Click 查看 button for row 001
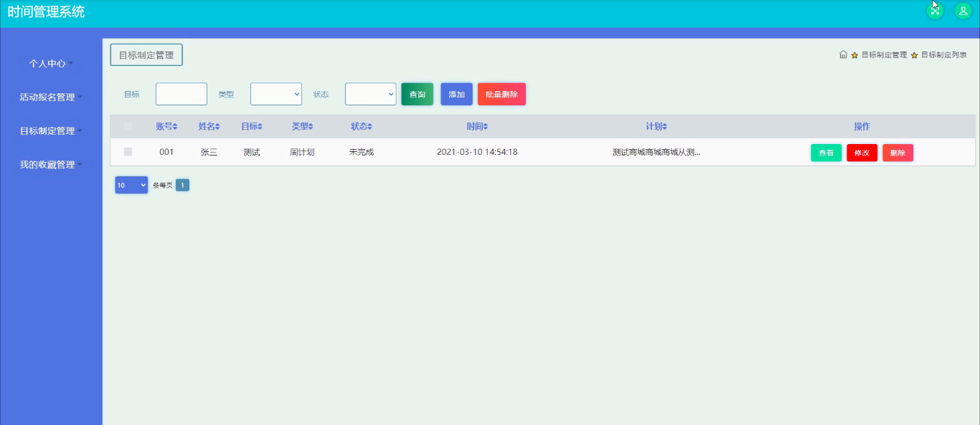The height and width of the screenshot is (425, 980). click(x=826, y=153)
